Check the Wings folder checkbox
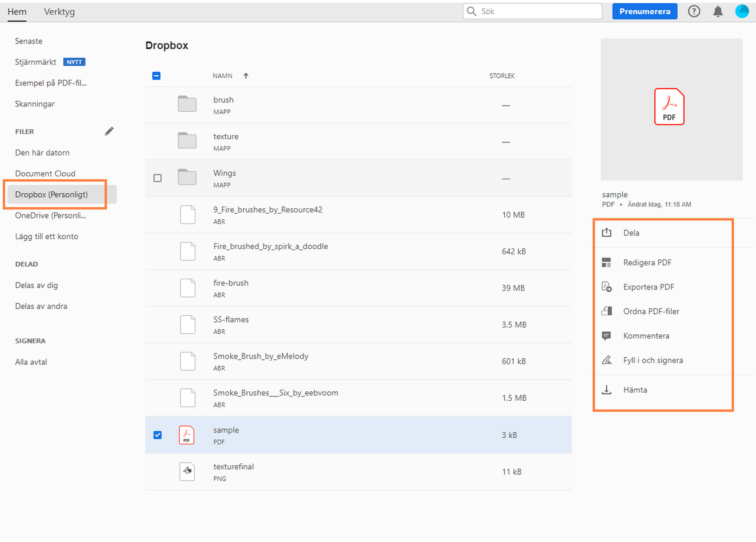 157,178
